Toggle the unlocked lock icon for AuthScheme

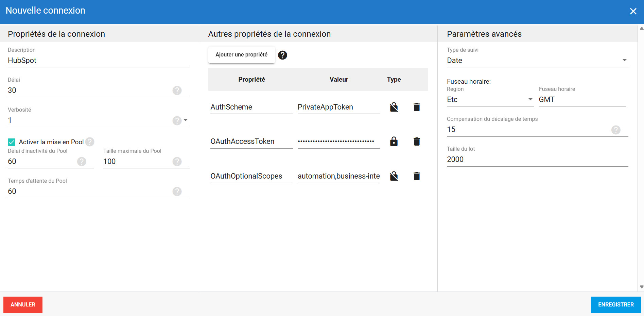pos(394,107)
